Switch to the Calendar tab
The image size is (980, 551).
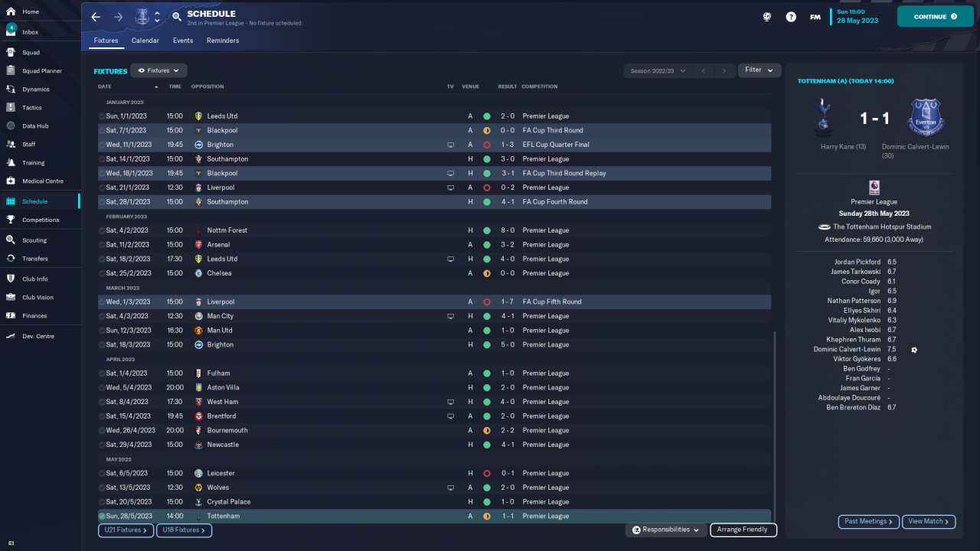pyautogui.click(x=145, y=41)
